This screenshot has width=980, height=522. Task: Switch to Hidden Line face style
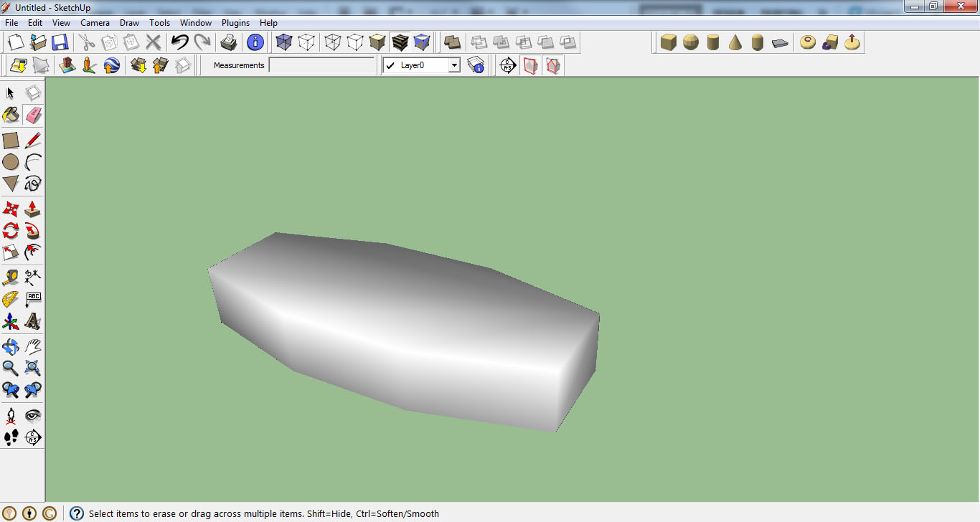(355, 42)
